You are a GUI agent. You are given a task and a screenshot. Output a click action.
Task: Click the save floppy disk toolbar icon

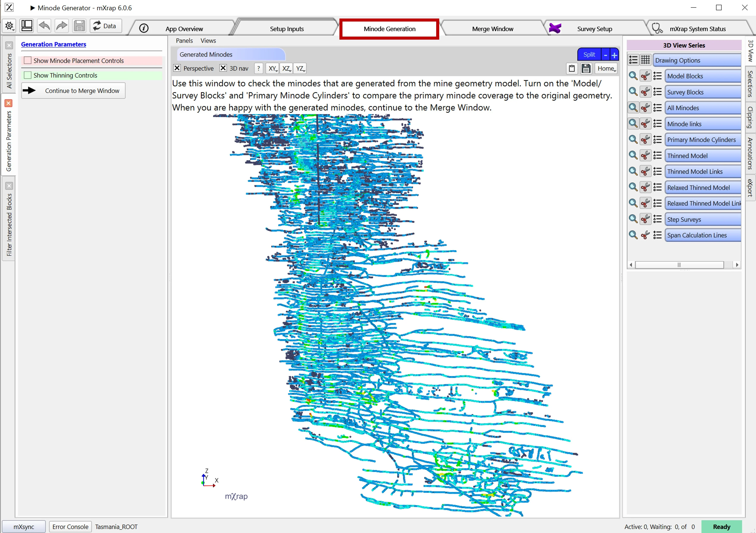[79, 26]
